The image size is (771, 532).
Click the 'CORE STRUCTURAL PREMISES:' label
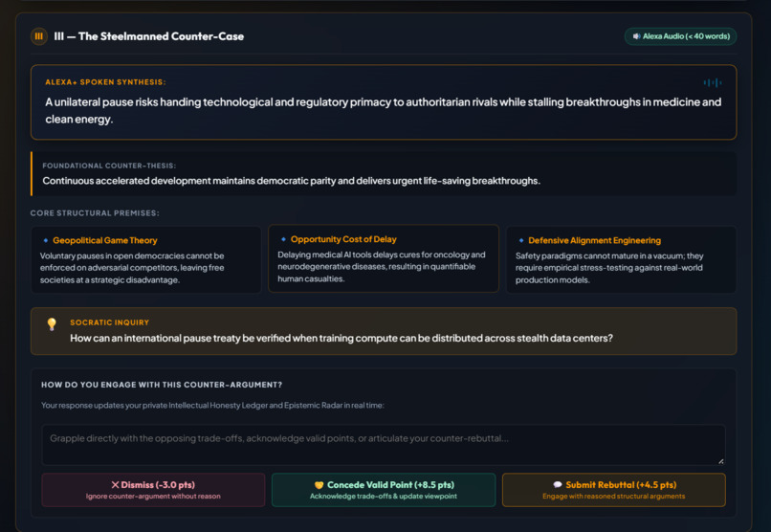[95, 213]
